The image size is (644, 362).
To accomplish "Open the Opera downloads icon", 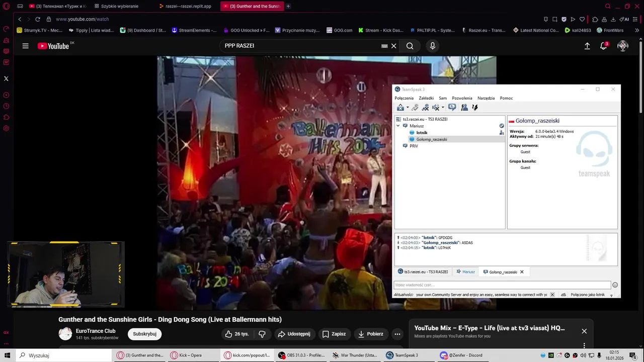I will [613, 19].
